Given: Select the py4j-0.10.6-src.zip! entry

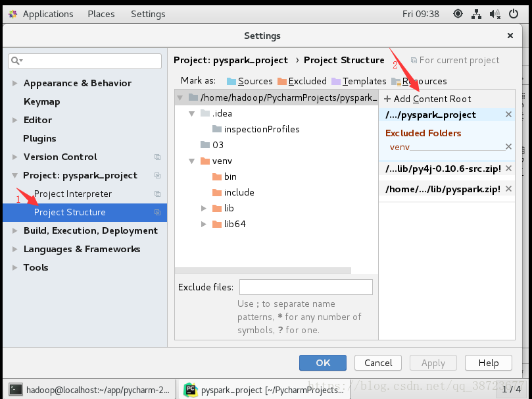Looking at the screenshot, I should 443,169.
